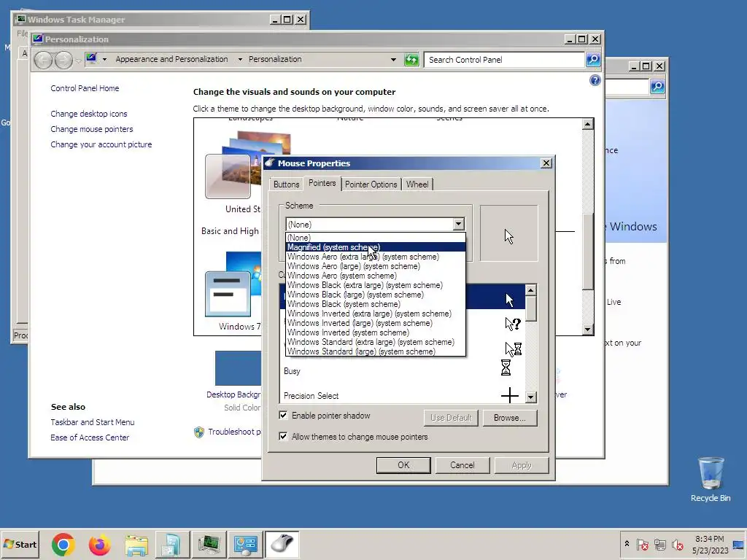The height and width of the screenshot is (560, 747).
Task: Close the Mouse Properties dialog
Action: point(546,163)
